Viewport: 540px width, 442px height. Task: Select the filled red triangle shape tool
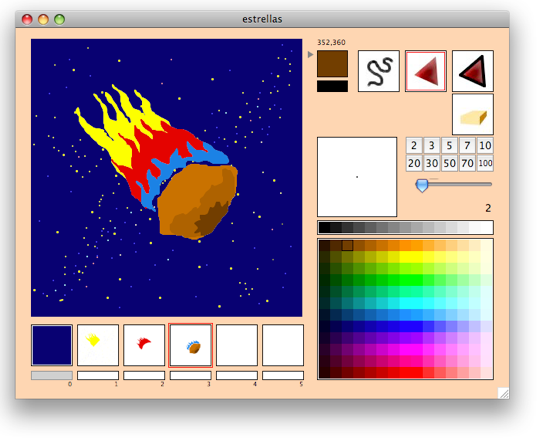(426, 71)
